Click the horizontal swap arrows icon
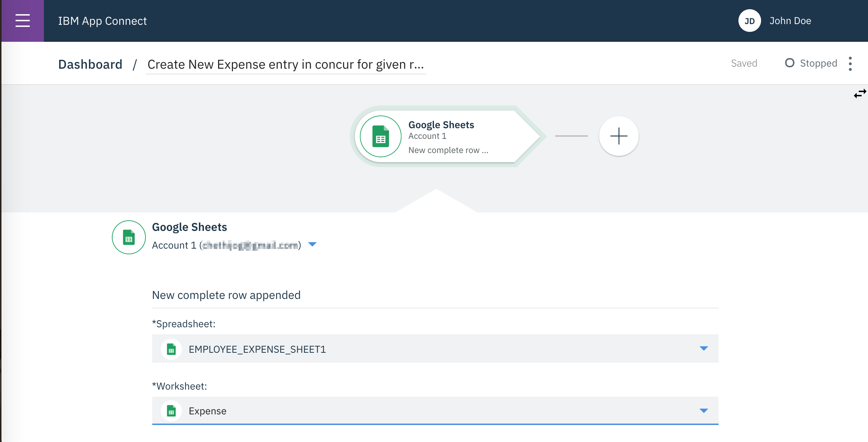Screen dimensions: 868x442 click(860, 93)
